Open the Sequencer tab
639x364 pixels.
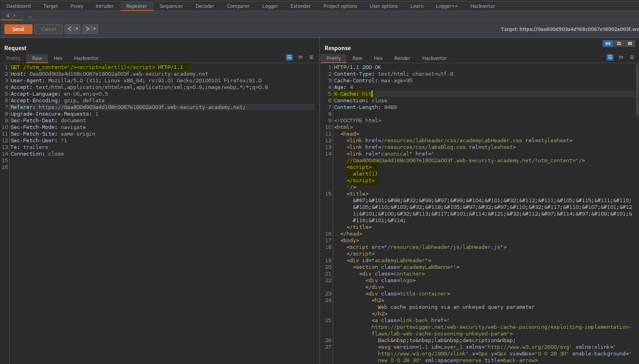[171, 6]
